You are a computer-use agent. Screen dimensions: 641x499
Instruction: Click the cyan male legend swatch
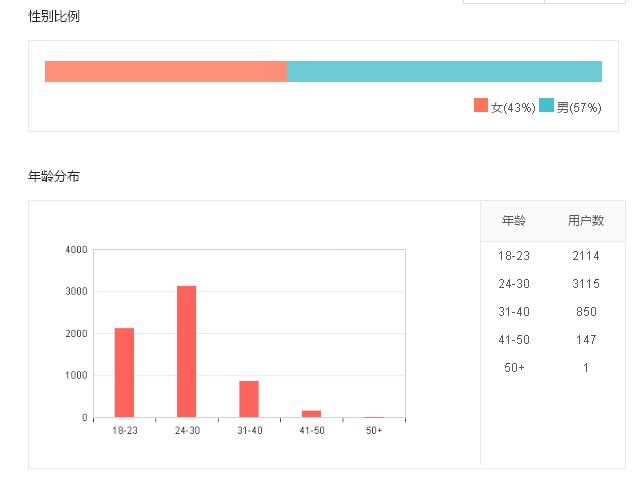[x=546, y=106]
